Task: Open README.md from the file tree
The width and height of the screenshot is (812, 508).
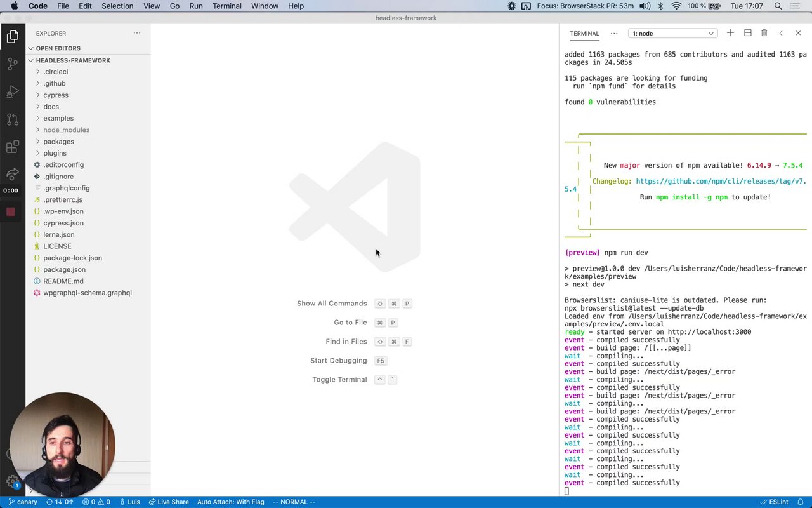Action: pyautogui.click(x=88, y=281)
